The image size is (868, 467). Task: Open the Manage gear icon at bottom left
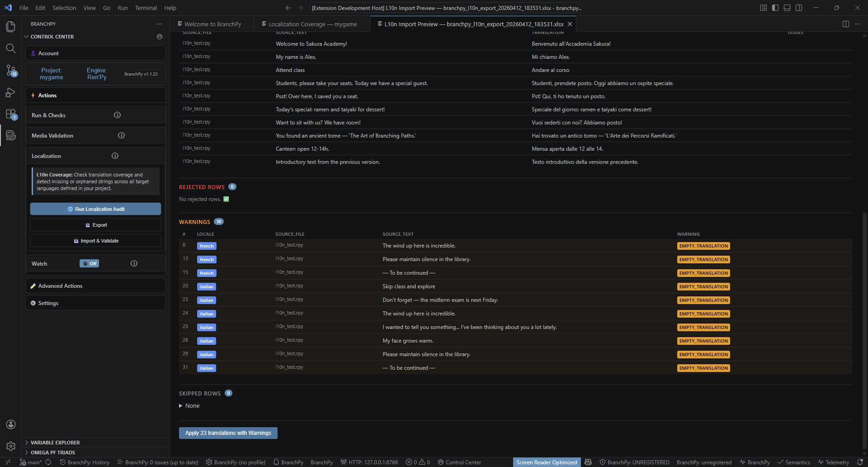pyautogui.click(x=10, y=446)
